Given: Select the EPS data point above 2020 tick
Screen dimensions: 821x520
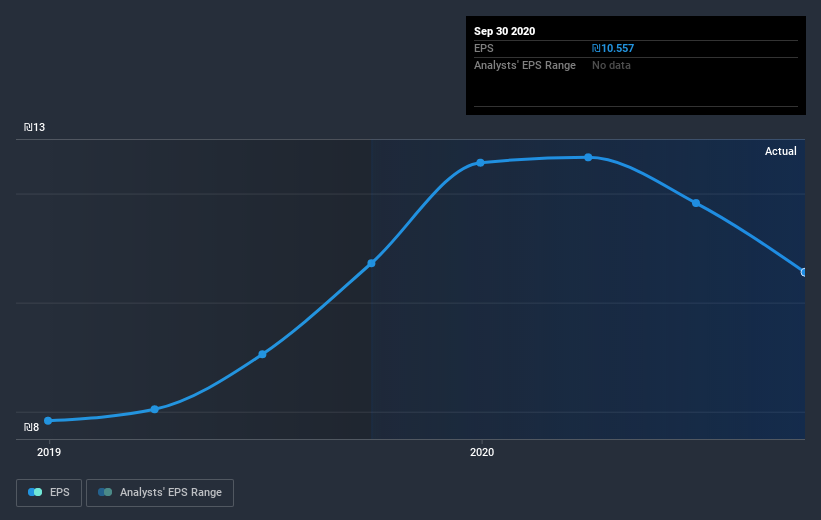Looking at the screenshot, I should tap(480, 163).
